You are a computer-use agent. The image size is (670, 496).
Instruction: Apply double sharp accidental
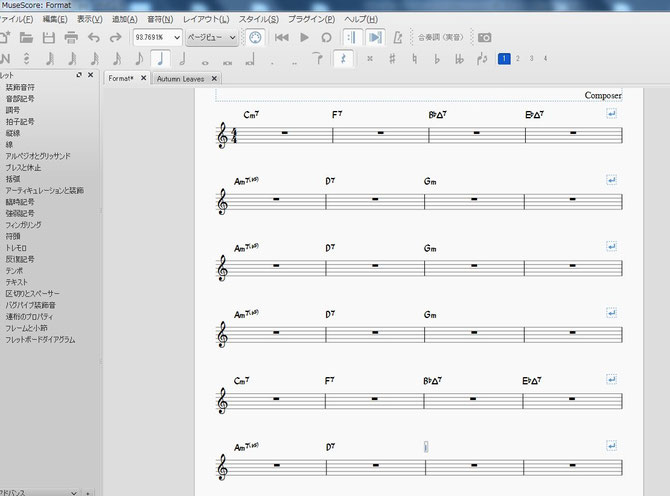(370, 59)
